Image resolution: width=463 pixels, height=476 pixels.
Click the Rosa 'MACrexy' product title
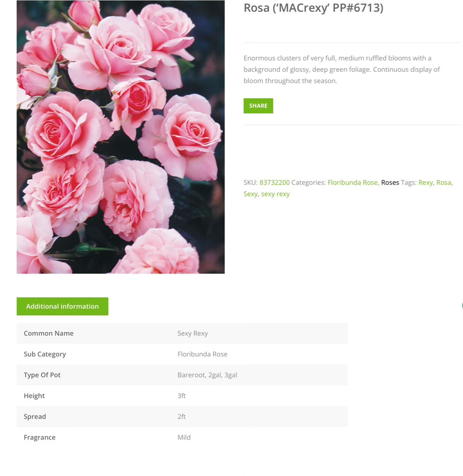[314, 8]
